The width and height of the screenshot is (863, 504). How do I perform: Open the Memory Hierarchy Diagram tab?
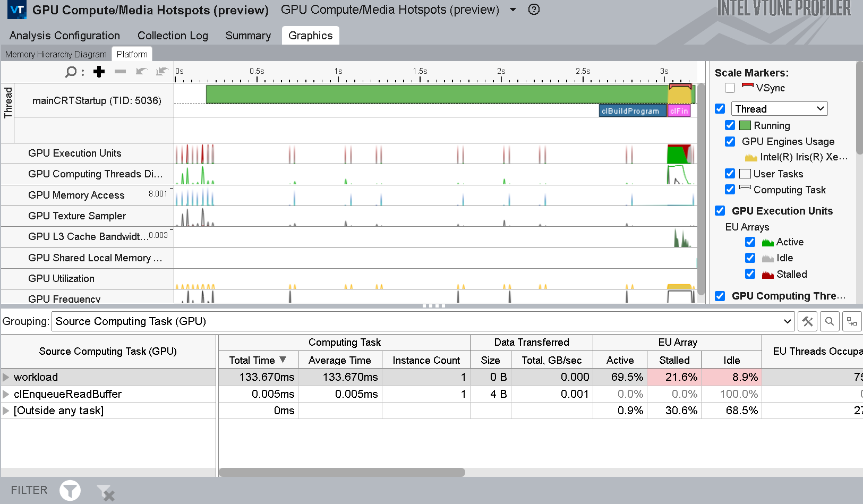56,54
